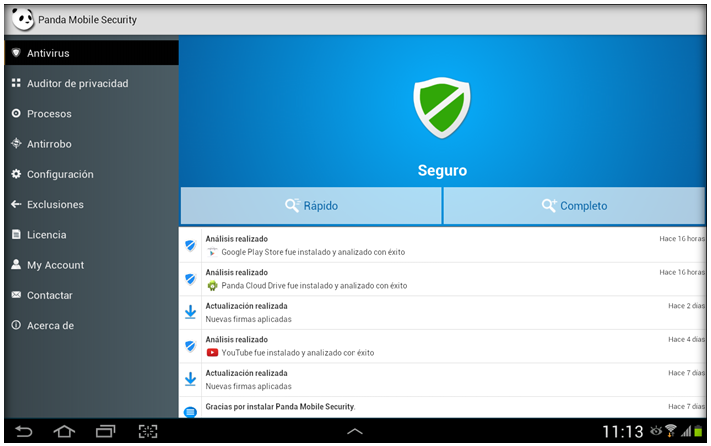This screenshot has width=711, height=446.
Task: Click the gear icon beside Configuración
Action: click(16, 174)
